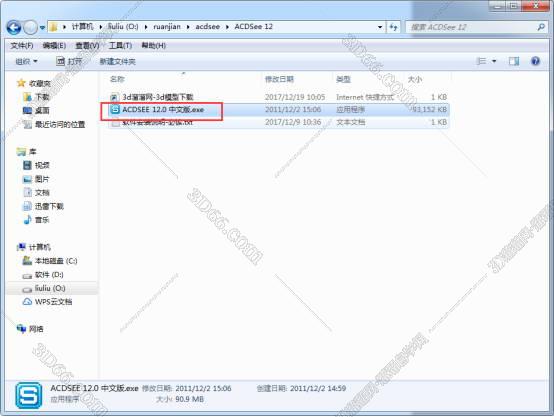Open 最近访问的位置 in navigation pane
The image size is (554, 417).
click(x=60, y=124)
